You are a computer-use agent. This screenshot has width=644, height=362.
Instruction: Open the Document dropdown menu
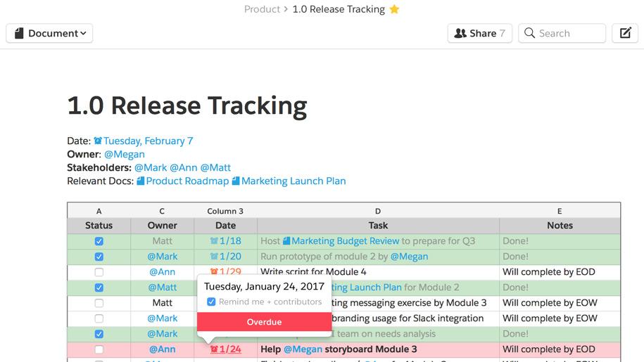[49, 33]
